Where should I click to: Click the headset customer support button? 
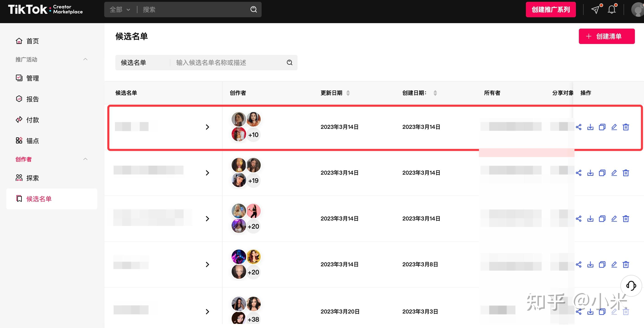631,286
